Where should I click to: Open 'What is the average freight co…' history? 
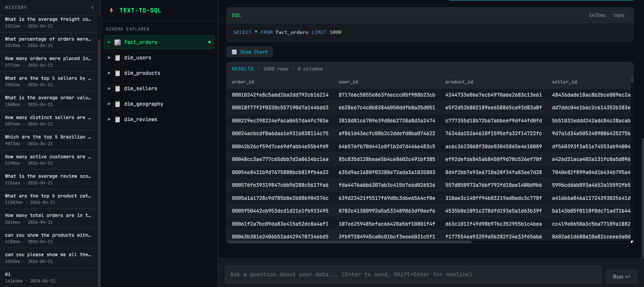click(x=49, y=22)
